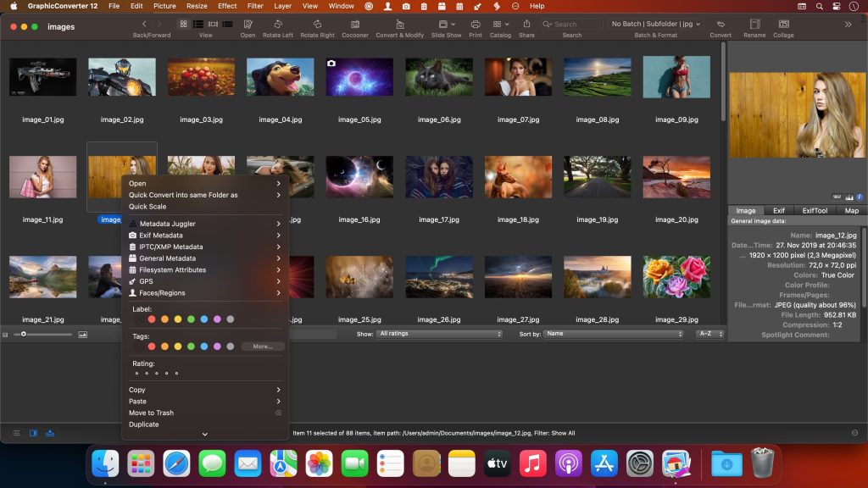Open the Filter menu in menu bar
This screenshot has height=488, width=868.
coord(253,6)
